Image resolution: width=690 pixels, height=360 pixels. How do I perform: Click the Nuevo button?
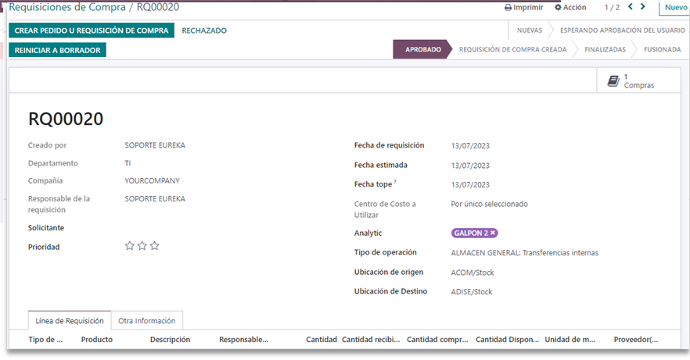(675, 7)
